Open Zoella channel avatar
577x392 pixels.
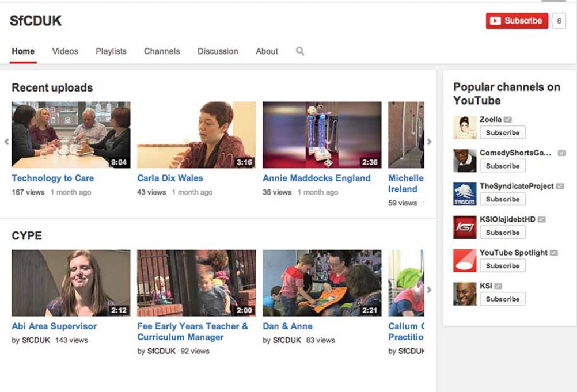point(465,127)
